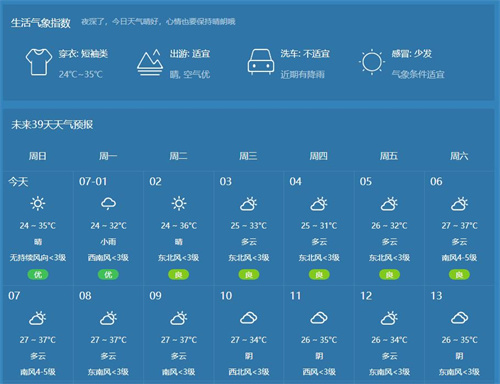Select the 周六 weekday column header

(x=459, y=156)
